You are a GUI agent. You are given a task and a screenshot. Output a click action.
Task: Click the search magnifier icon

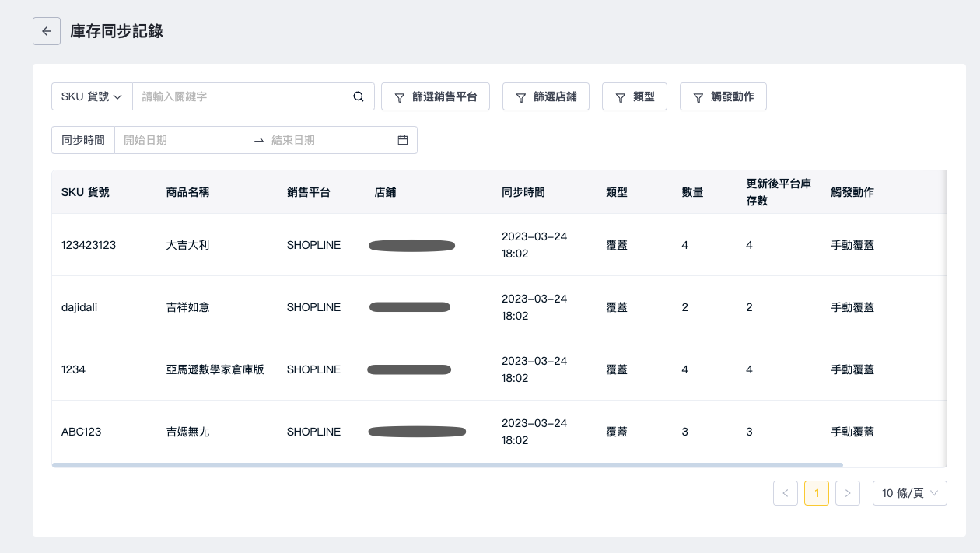click(359, 97)
